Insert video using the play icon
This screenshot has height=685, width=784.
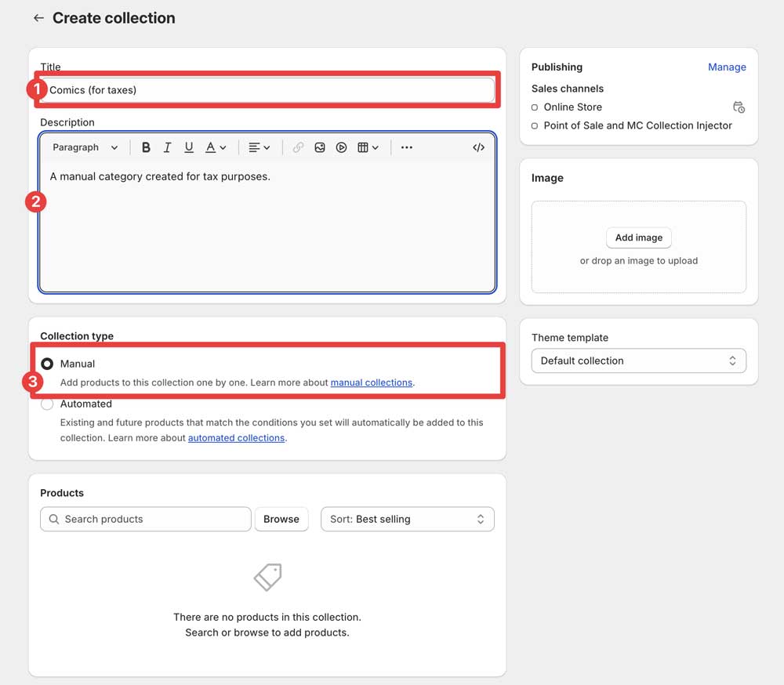(x=341, y=147)
